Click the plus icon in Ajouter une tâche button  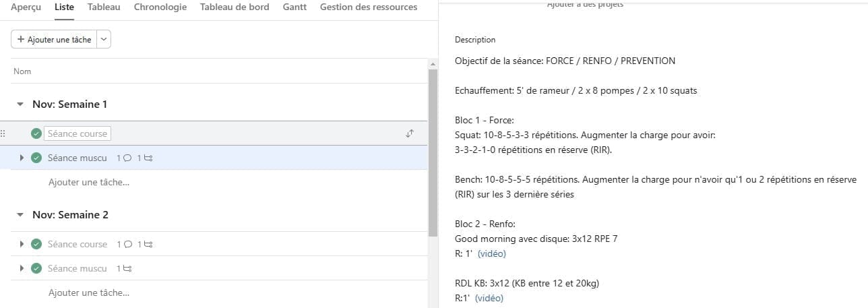coord(21,40)
